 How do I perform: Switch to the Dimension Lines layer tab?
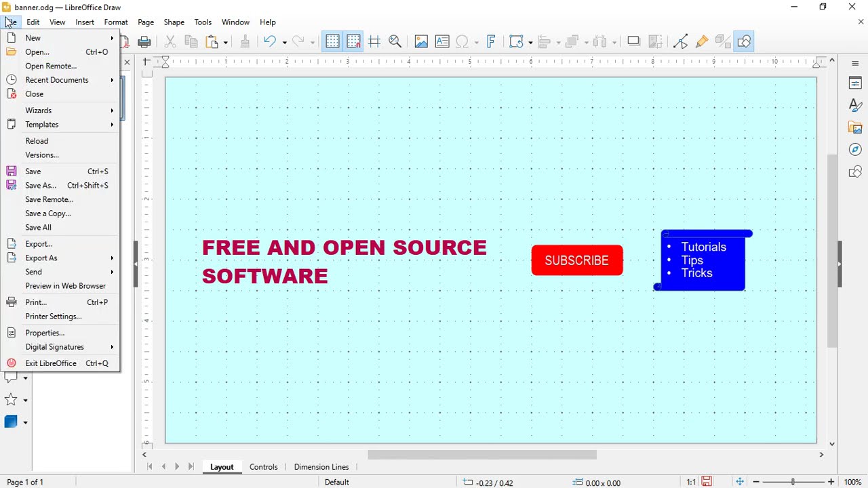[x=321, y=467]
